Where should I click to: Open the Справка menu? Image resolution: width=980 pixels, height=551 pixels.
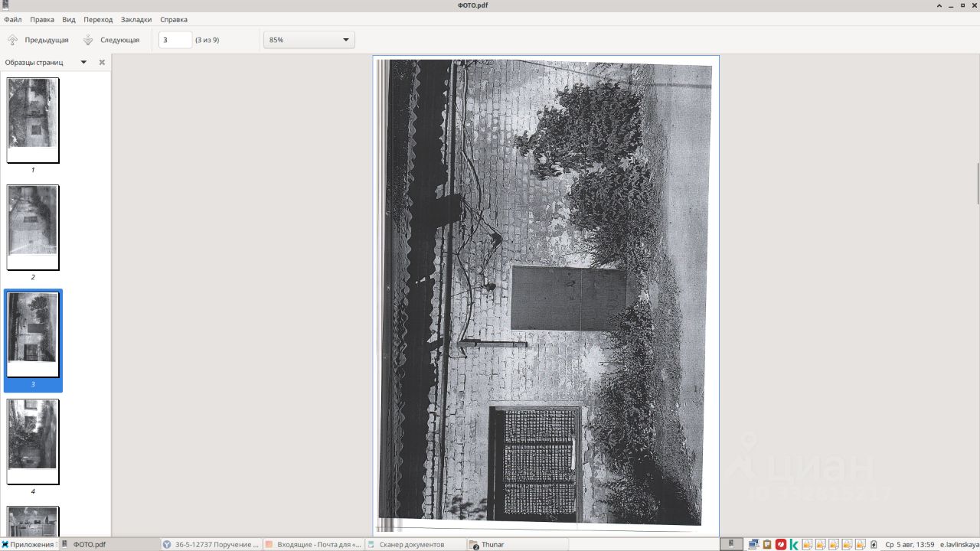tap(174, 19)
